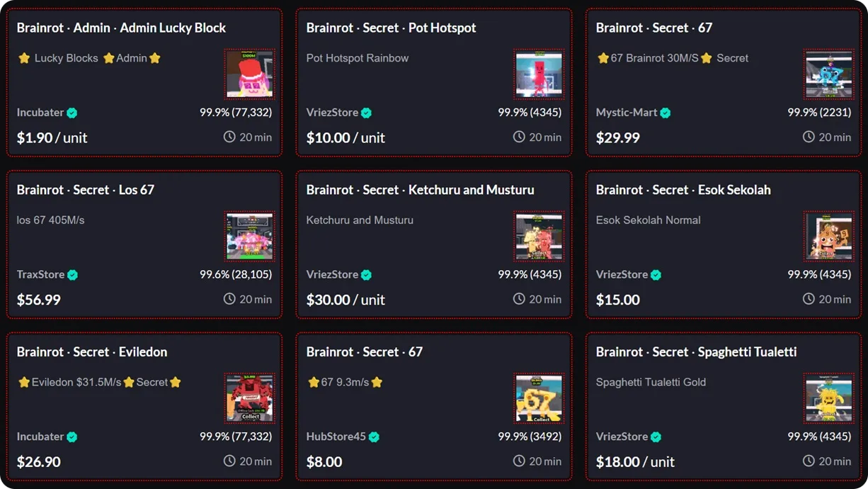Click the Eviledon listing thumbnail

249,398
